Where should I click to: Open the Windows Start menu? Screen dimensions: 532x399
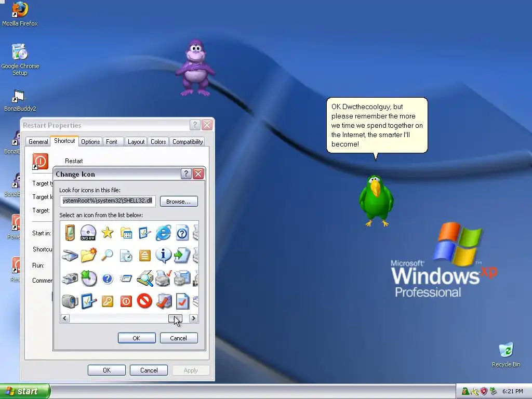pos(25,391)
